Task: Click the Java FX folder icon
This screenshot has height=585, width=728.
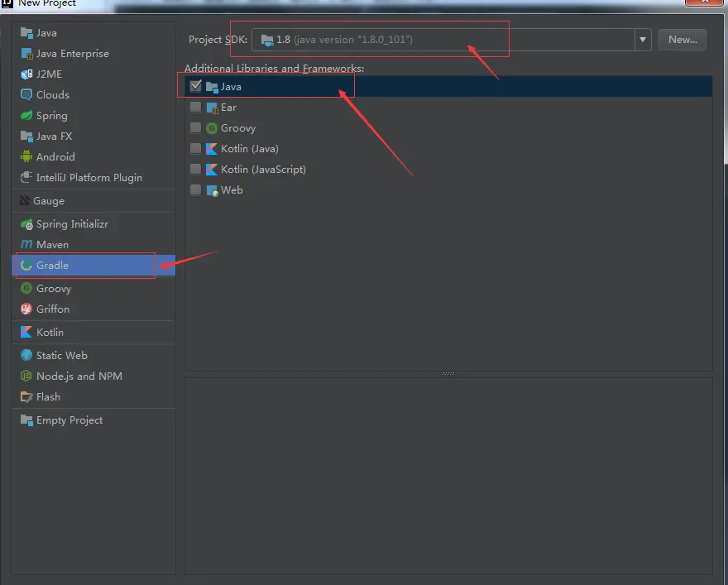Action: pos(26,136)
